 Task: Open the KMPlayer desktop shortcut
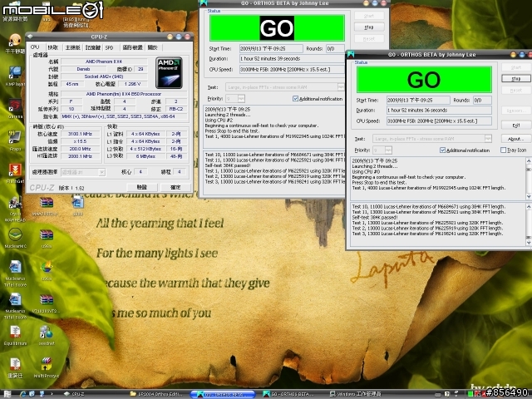(15, 76)
